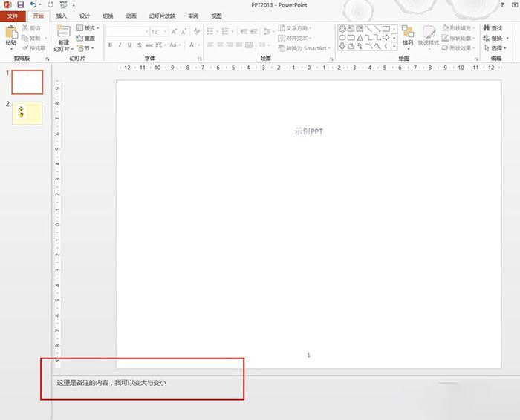The image size is (520, 420).
Task: Open the Change Case (Aa) dropdown
Action: point(175,45)
